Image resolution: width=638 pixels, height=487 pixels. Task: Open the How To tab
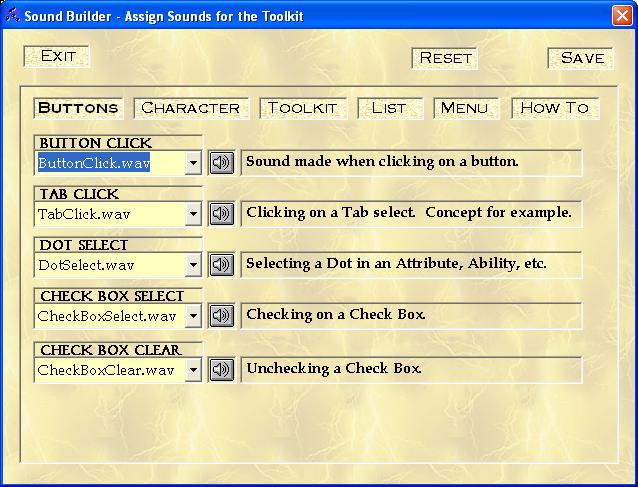click(554, 108)
